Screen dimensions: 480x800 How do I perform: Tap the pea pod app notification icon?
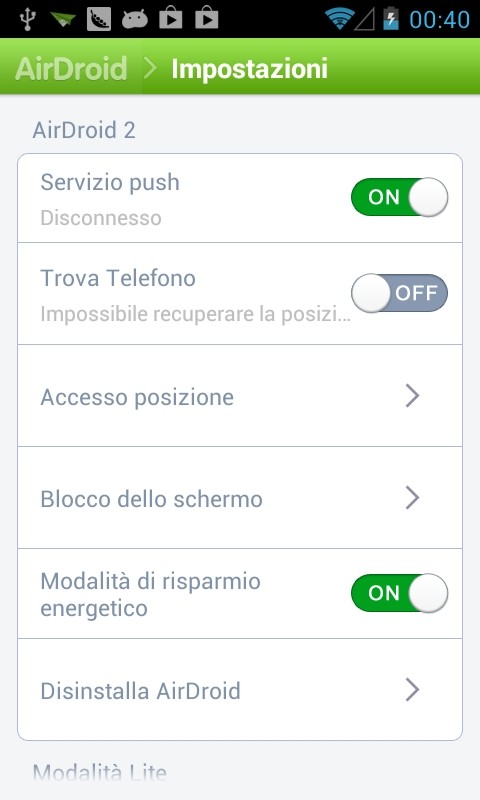coord(99,19)
